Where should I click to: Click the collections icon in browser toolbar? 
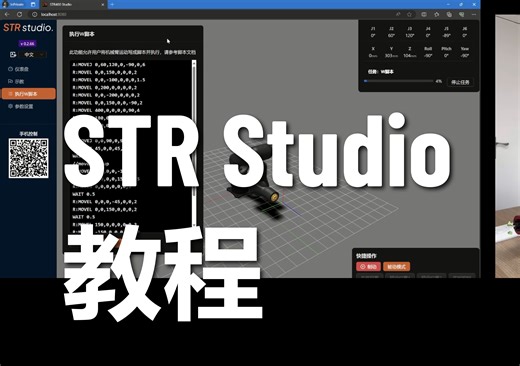tap(449, 14)
